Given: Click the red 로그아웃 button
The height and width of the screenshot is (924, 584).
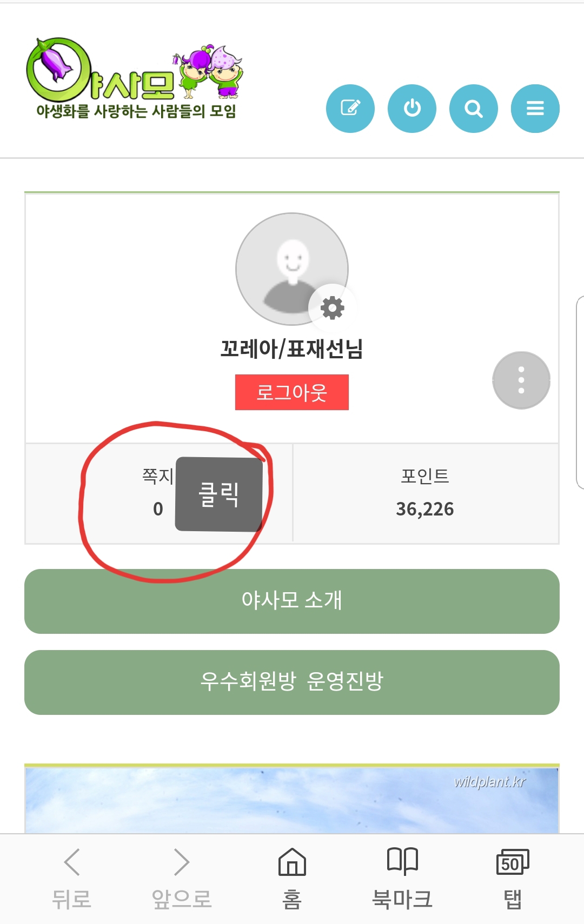Looking at the screenshot, I should click(x=292, y=392).
